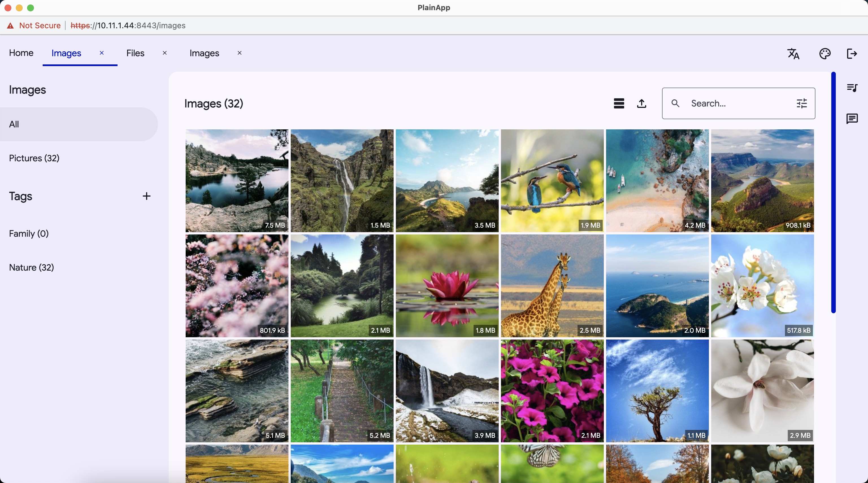
Task: Open the giraffe photo thumbnail
Action: (552, 286)
